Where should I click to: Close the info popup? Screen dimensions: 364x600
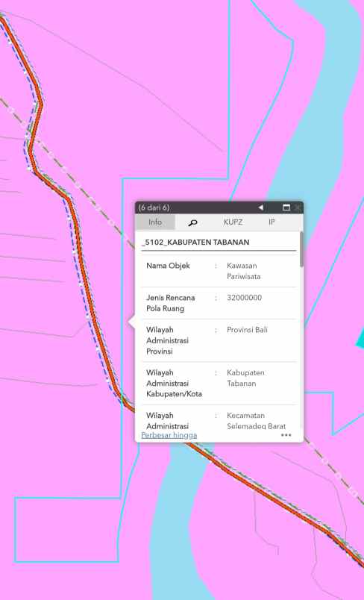(298, 207)
